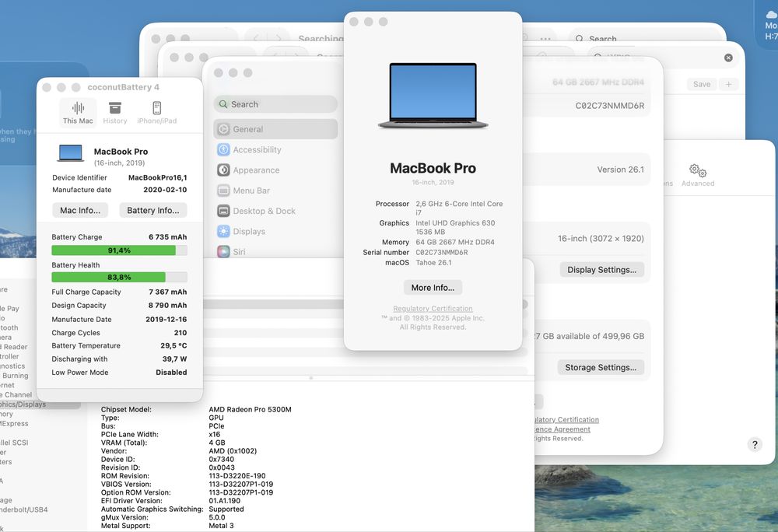
Task: Click the VRAM (Total) 4 GB value
Action: click(x=217, y=443)
